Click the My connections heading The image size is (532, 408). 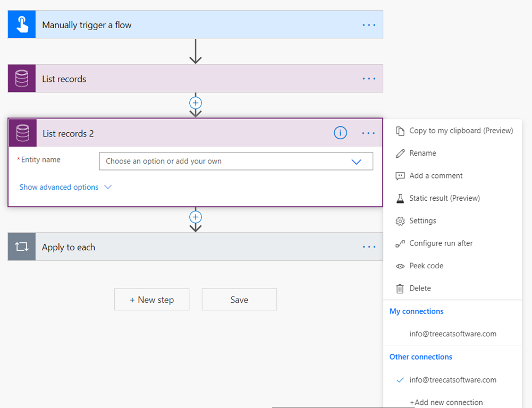[x=416, y=311]
